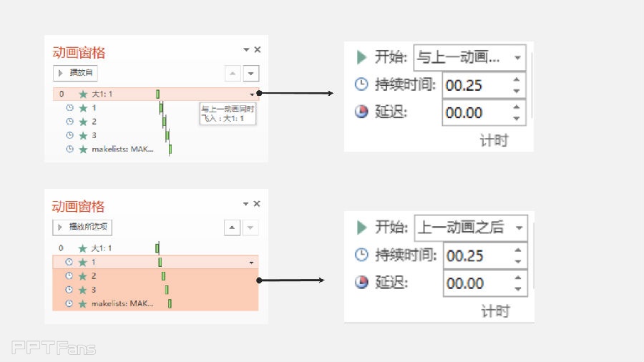Increase upper 持续时间 using the up spinner
Viewport: 644px width, 362px height.
point(517,79)
